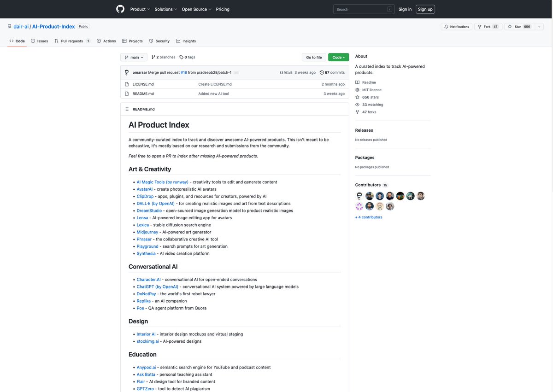Viewport: 553px width, 392px height.
Task: Open the Midjourney link
Action: pos(147,232)
